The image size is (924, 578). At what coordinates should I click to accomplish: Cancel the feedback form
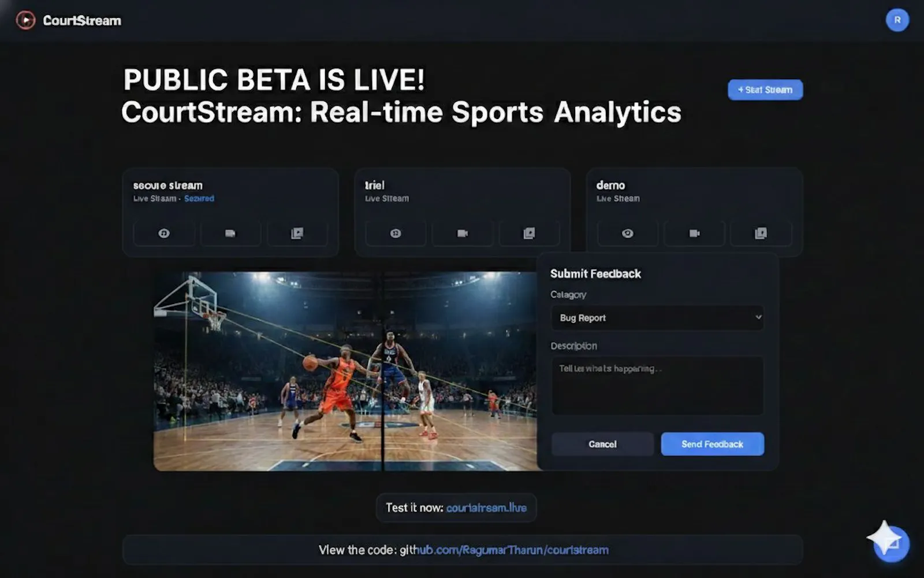602,444
